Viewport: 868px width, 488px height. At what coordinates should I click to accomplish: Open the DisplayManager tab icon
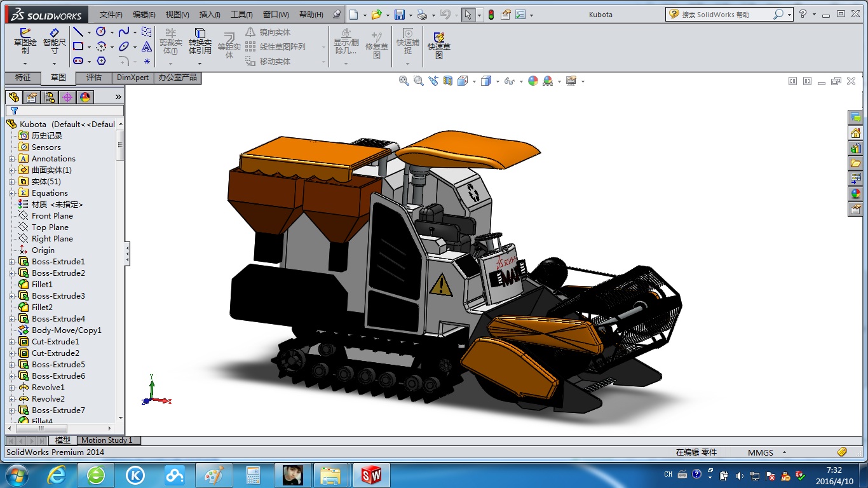point(85,97)
